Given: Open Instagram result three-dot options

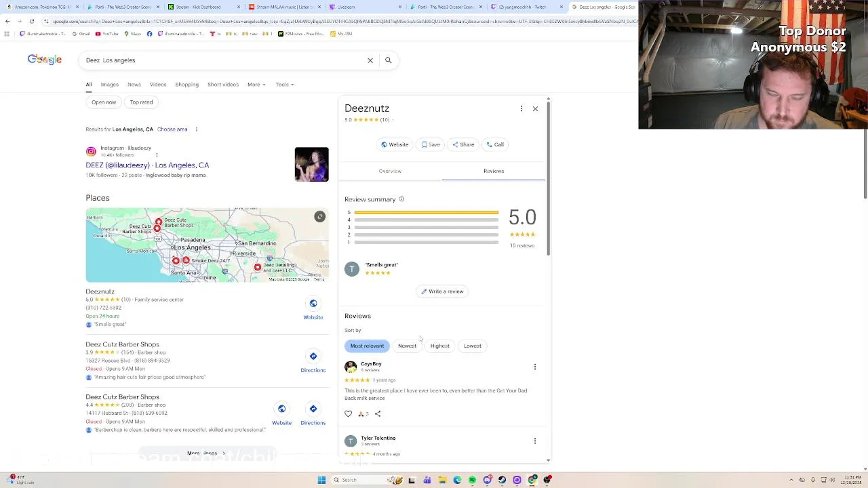Looking at the screenshot, I should coord(157,155).
